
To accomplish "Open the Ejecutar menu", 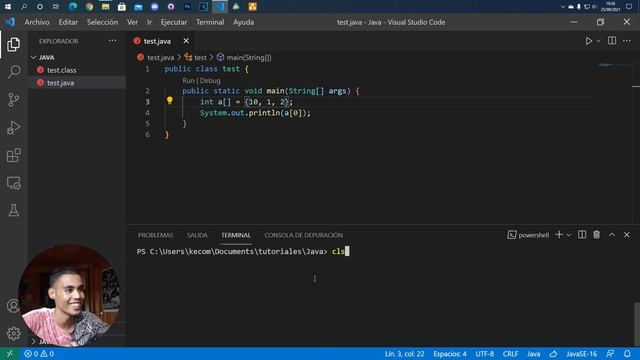I will point(174,22).
